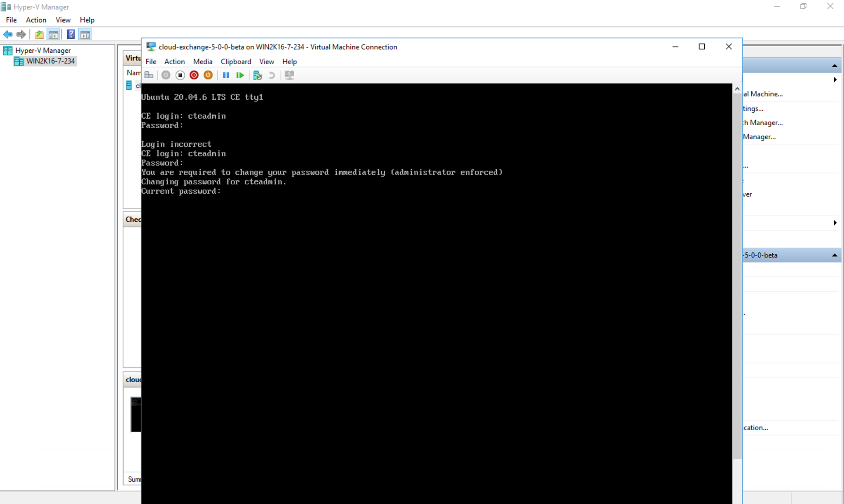Select WIN2K16-7-234 server in tree

[51, 61]
